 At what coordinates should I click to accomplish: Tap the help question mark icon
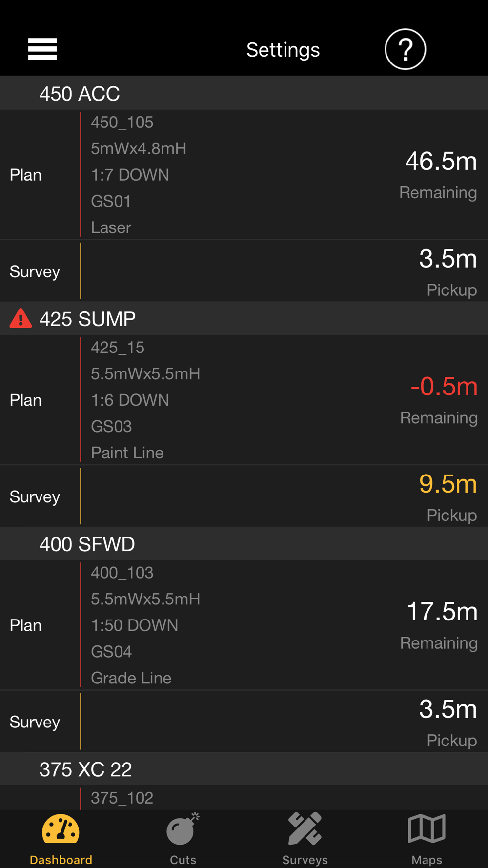(405, 49)
